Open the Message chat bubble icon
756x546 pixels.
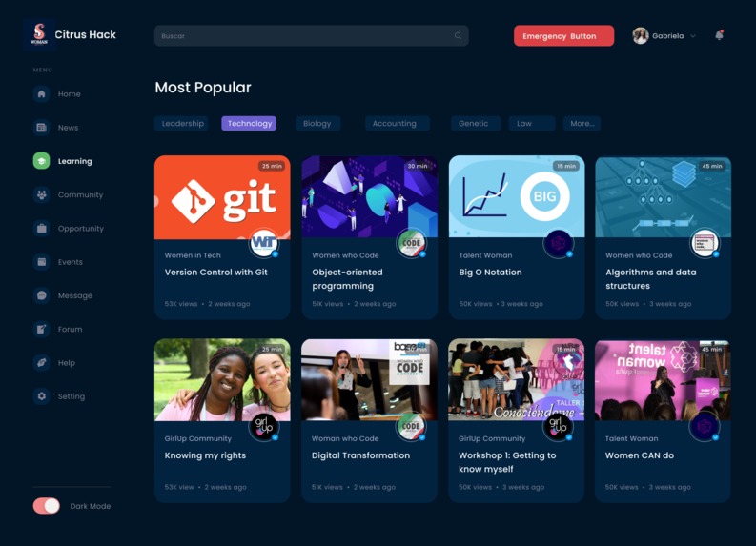tap(41, 295)
